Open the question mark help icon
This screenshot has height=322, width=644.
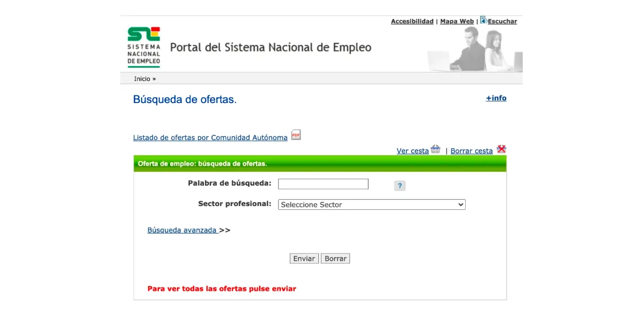(x=399, y=186)
